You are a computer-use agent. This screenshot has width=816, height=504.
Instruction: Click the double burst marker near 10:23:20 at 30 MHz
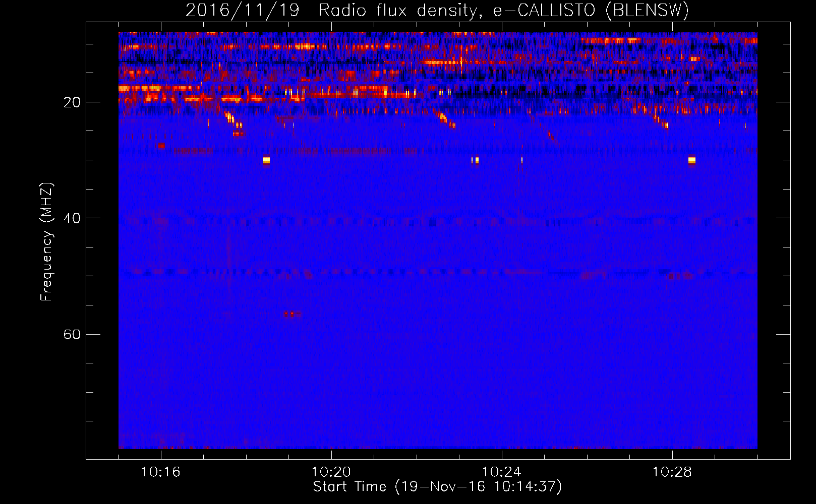(475, 160)
